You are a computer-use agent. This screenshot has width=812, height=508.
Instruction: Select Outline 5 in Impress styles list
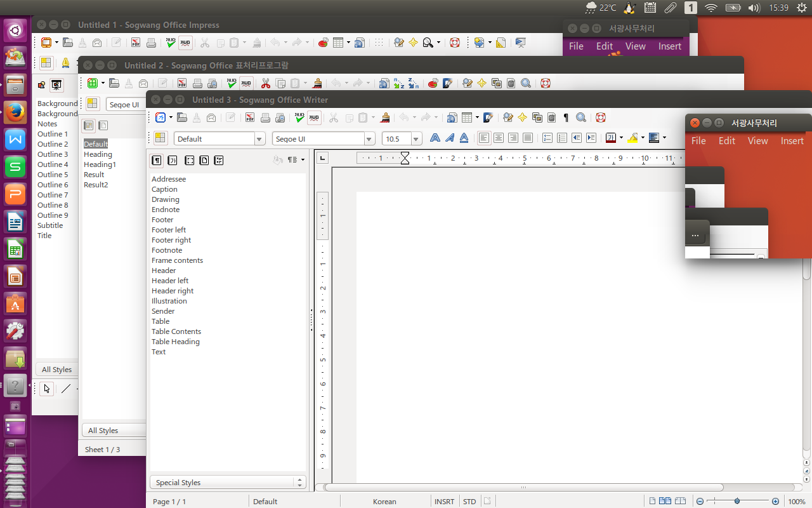tap(53, 175)
